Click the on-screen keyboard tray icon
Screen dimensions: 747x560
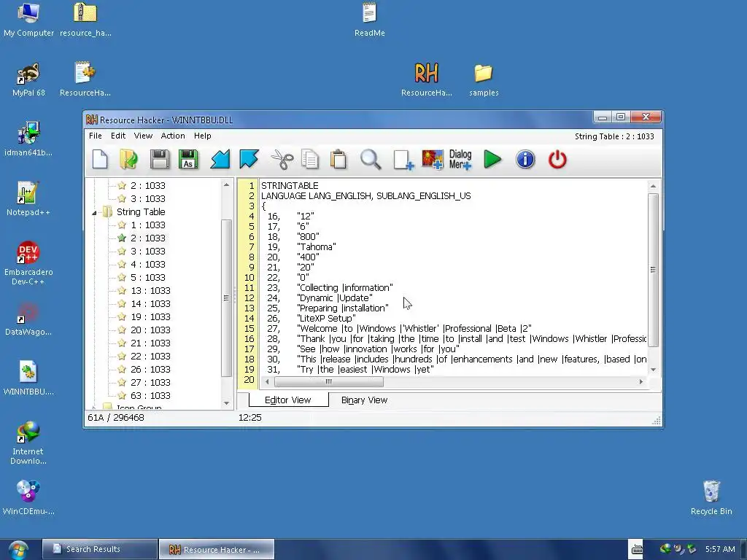pyautogui.click(x=637, y=550)
